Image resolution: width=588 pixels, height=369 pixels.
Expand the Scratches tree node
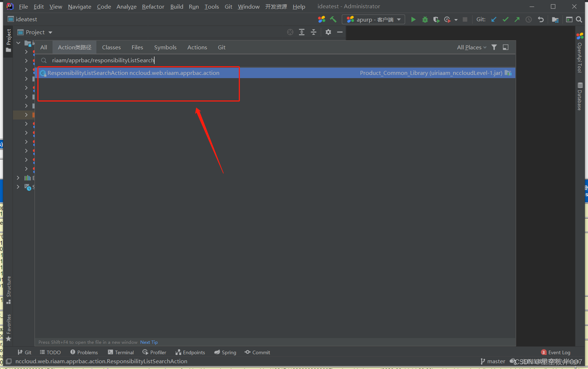click(18, 187)
